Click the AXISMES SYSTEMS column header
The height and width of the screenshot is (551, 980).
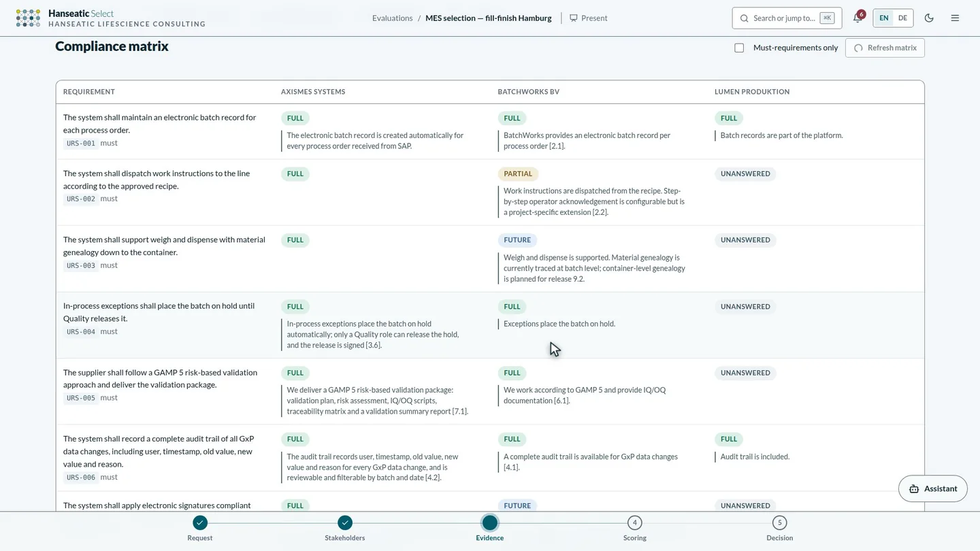click(x=313, y=92)
